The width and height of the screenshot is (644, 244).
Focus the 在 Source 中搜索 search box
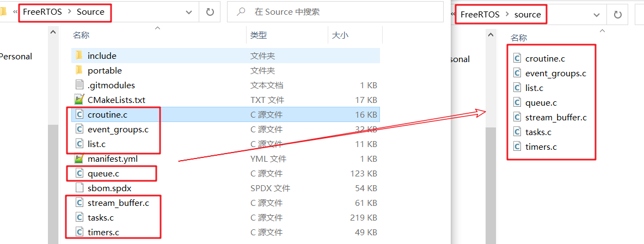(335, 12)
